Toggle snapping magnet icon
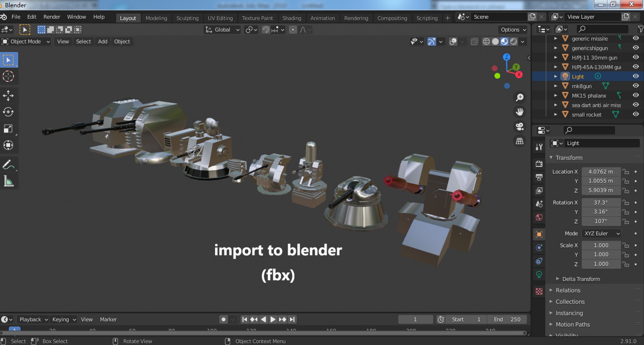This screenshot has width=644, height=345. tap(266, 30)
